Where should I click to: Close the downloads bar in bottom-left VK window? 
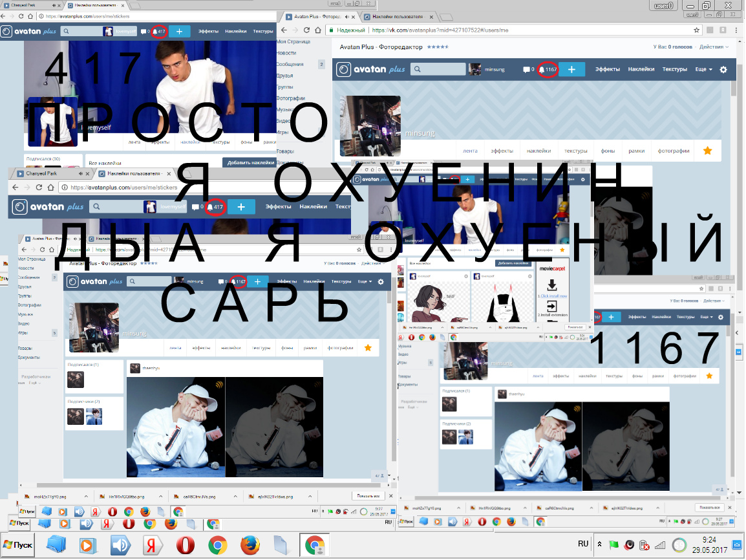coord(390,496)
